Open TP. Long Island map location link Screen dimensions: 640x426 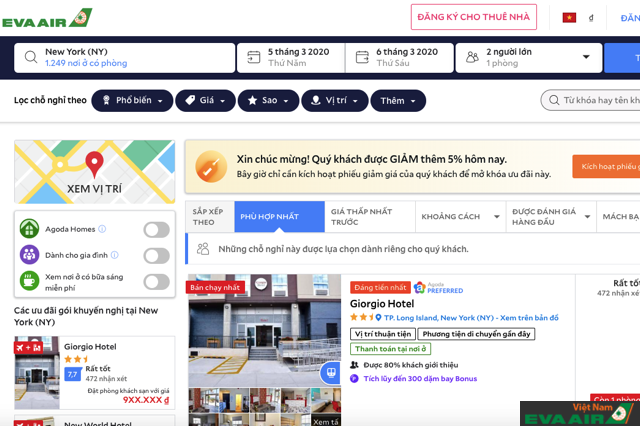(471, 317)
